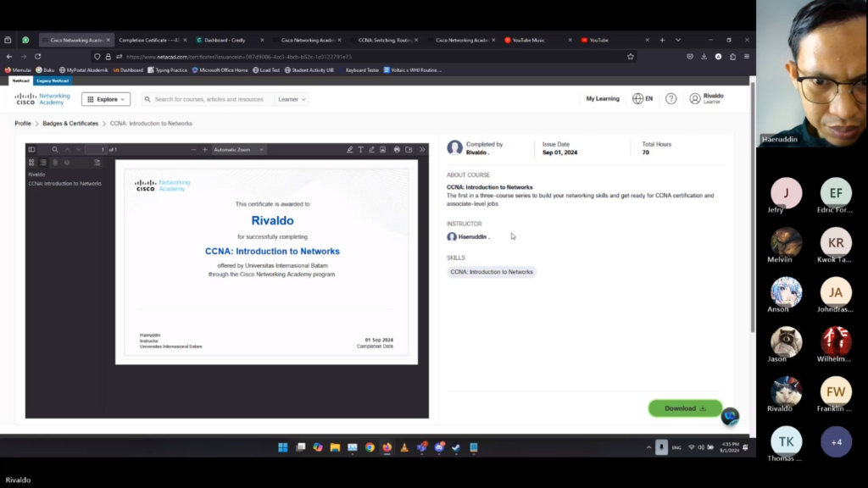Switch to the Dashboard – Credly tab

224,40
